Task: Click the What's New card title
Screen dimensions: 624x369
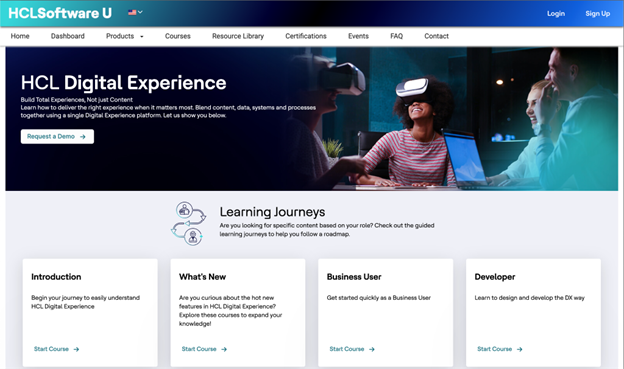Action: tap(202, 277)
